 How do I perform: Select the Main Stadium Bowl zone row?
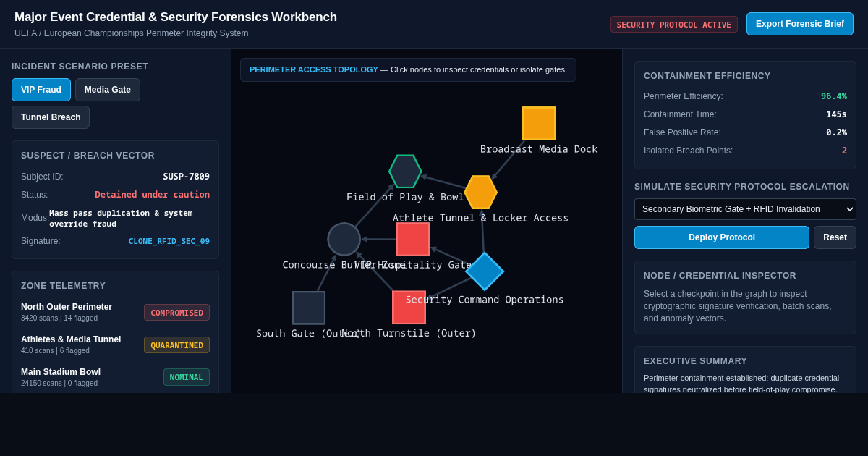click(115, 377)
